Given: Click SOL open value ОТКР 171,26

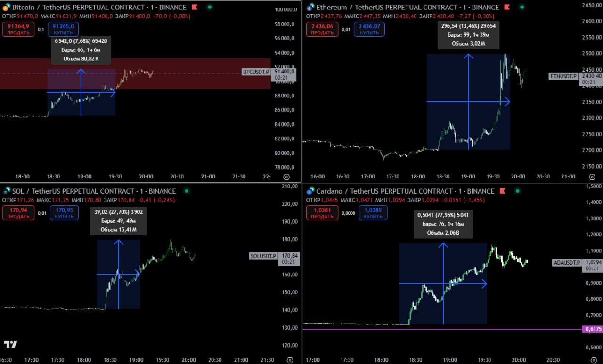Looking at the screenshot, I should click(18, 200).
